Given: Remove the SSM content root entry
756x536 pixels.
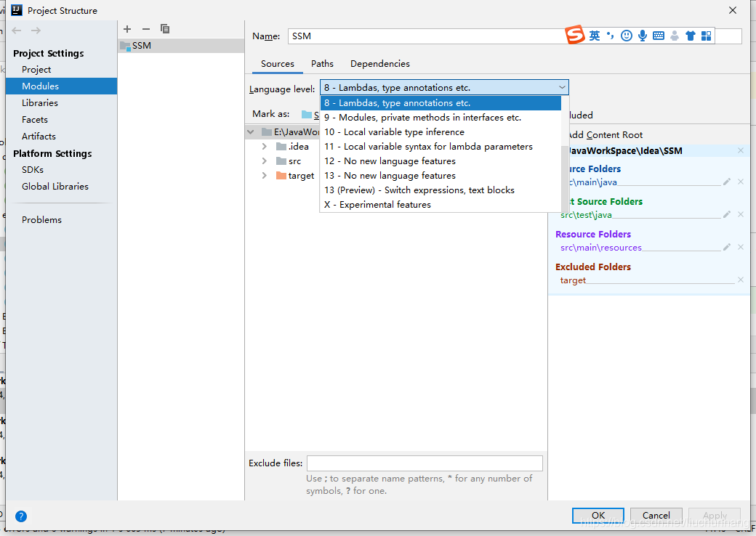Looking at the screenshot, I should point(741,151).
